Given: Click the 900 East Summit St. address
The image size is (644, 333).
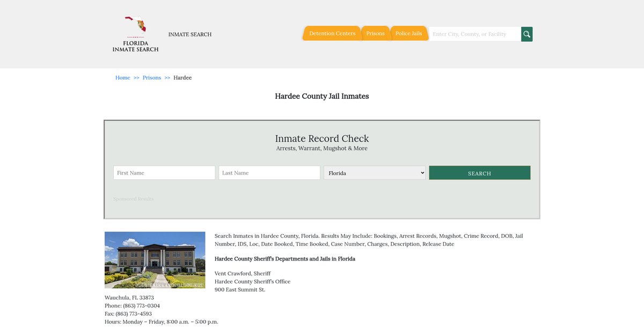Looking at the screenshot, I should 240,289.
